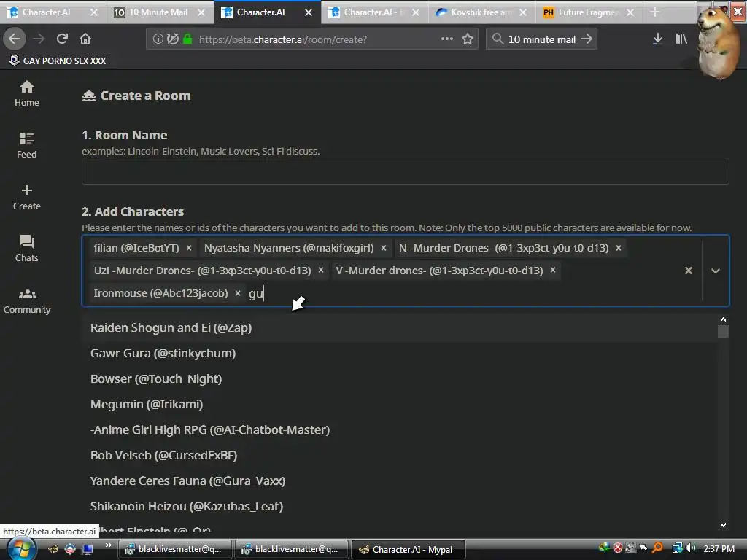Open Home in Character.AI sidebar
Viewport: 747px width, 560px height.
click(x=27, y=93)
